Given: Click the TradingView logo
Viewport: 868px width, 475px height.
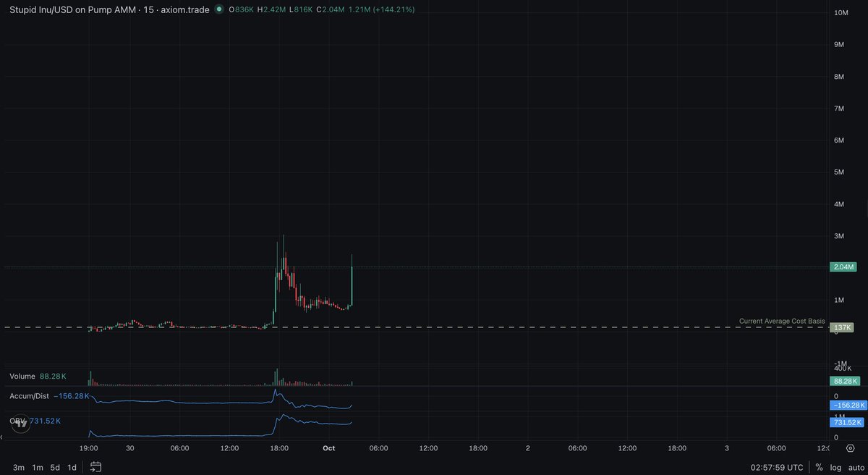Looking at the screenshot, I should (21, 424).
